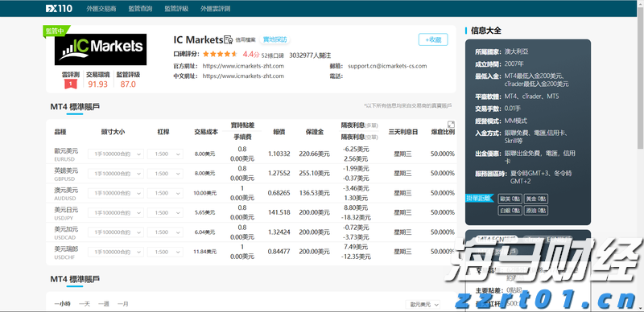Click the 歐美 0點 tag
Screen dimensions: 644x312
click(x=510, y=199)
